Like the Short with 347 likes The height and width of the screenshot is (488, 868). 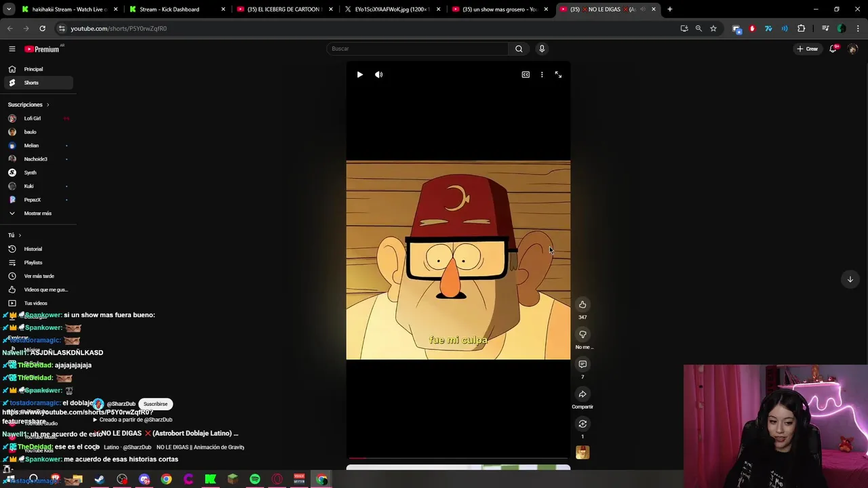tap(583, 304)
